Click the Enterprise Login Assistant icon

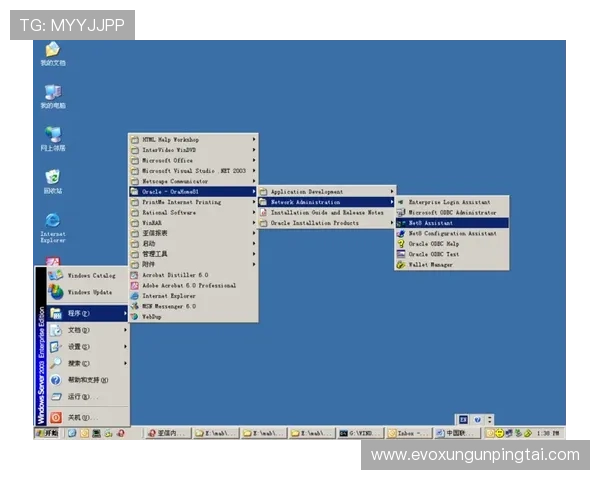point(401,202)
